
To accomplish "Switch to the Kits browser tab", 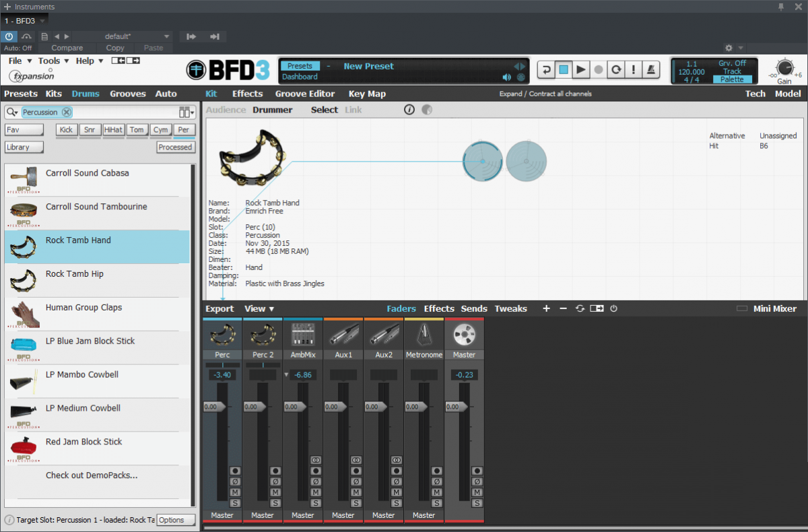I will (x=54, y=94).
